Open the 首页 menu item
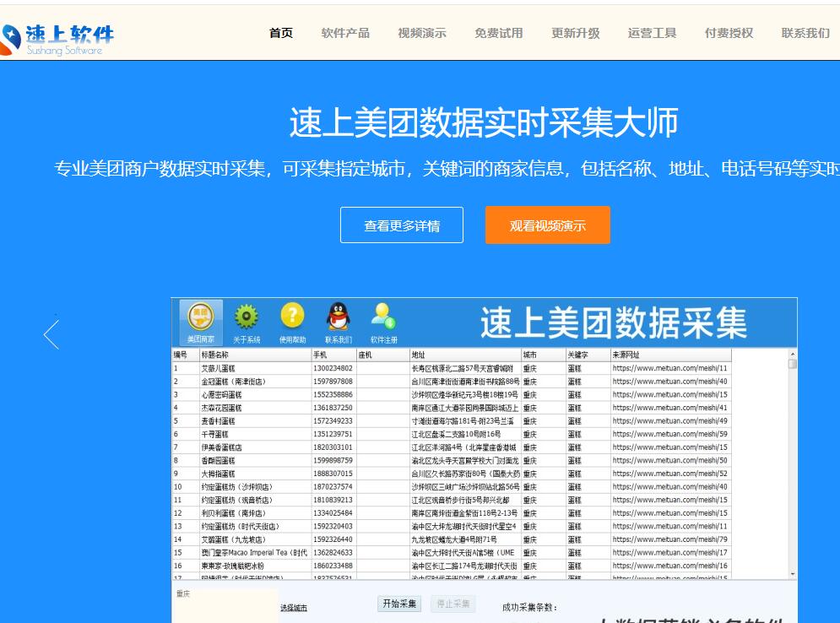The image size is (840, 623). click(281, 33)
